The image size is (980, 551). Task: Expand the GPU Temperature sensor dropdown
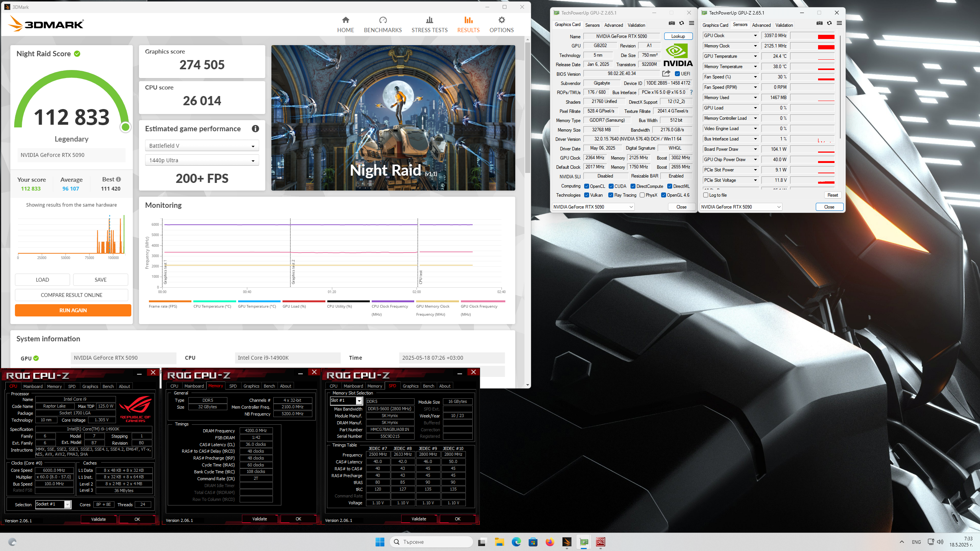click(755, 56)
